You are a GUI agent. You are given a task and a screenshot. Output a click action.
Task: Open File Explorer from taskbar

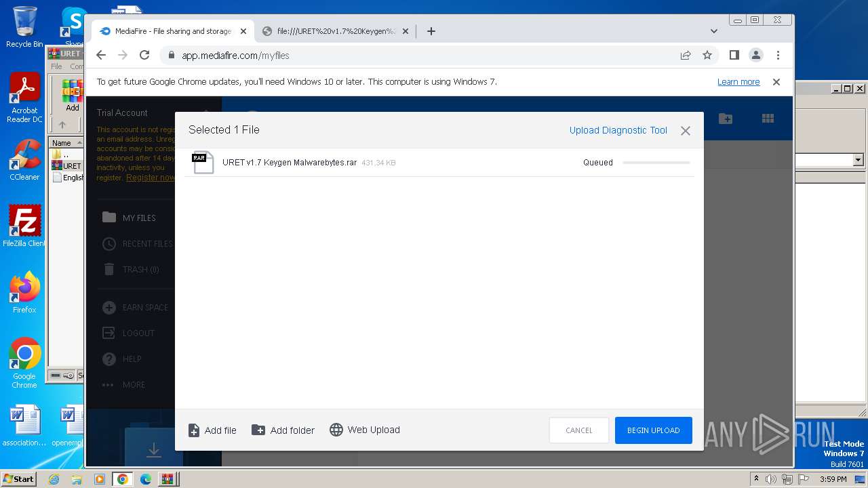click(77, 479)
